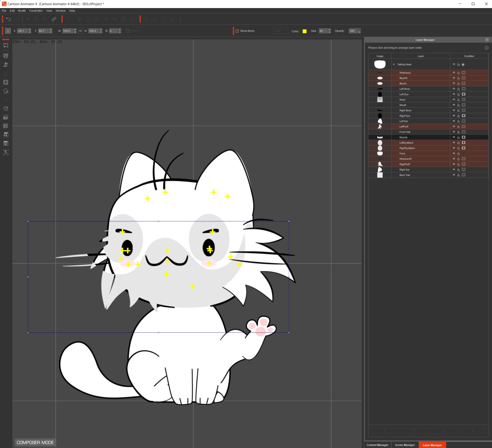Hide the Talking Head layer with its eye icon

[x=454, y=65]
